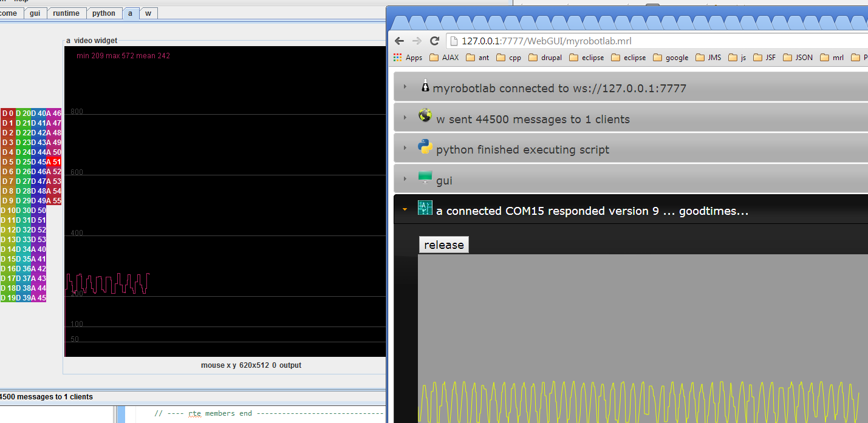
Task: Select the 'a' service tab
Action: [x=130, y=13]
